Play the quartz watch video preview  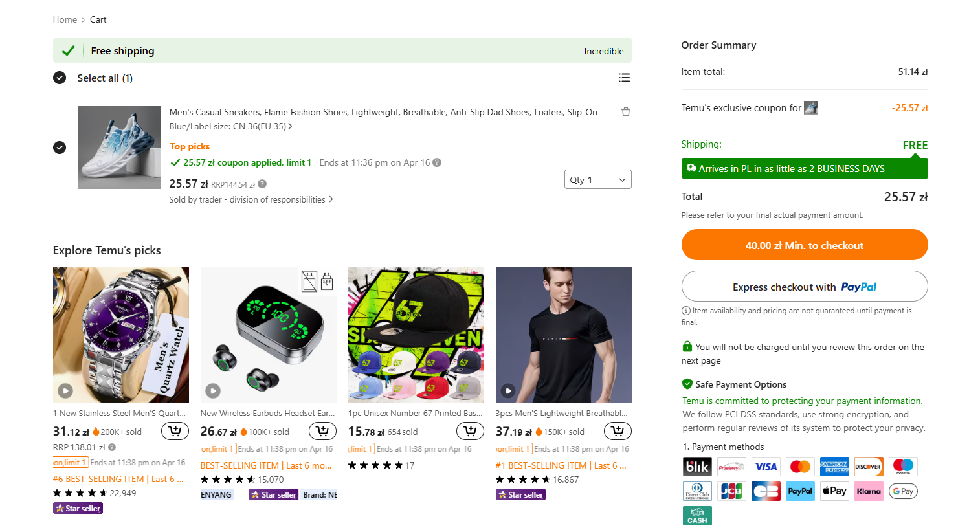(x=65, y=390)
